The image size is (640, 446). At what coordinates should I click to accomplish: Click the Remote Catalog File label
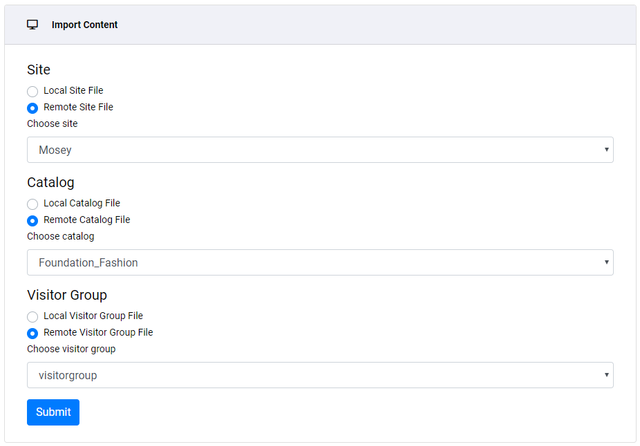tap(87, 220)
